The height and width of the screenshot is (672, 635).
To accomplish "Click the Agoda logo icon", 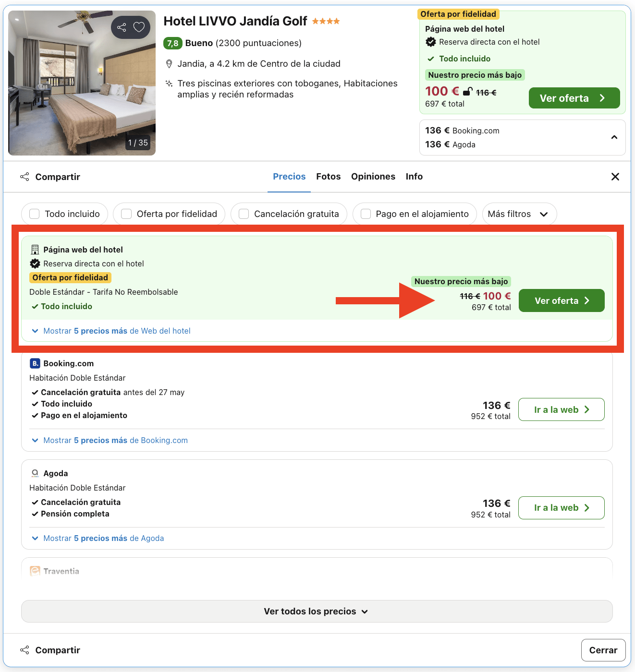I will [x=35, y=473].
